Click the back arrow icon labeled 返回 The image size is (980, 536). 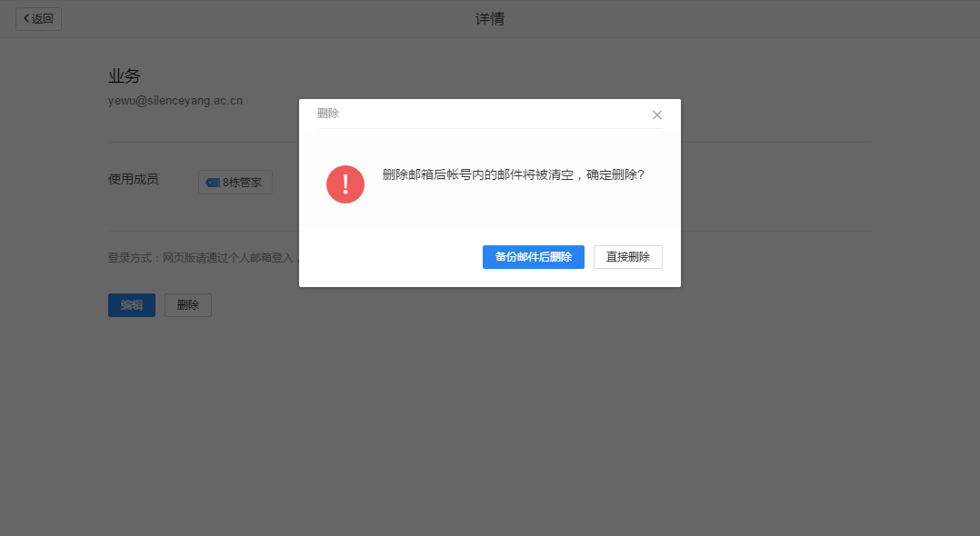point(27,18)
